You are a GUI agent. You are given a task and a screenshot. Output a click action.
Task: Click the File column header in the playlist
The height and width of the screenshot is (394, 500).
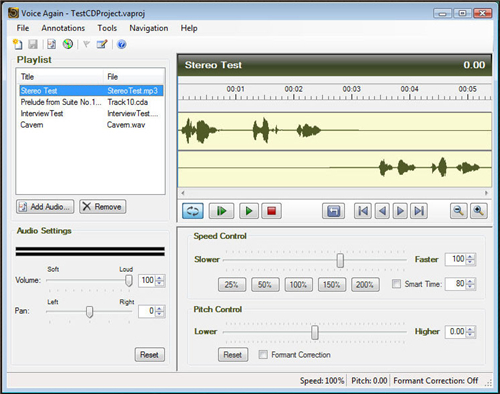[x=134, y=77]
